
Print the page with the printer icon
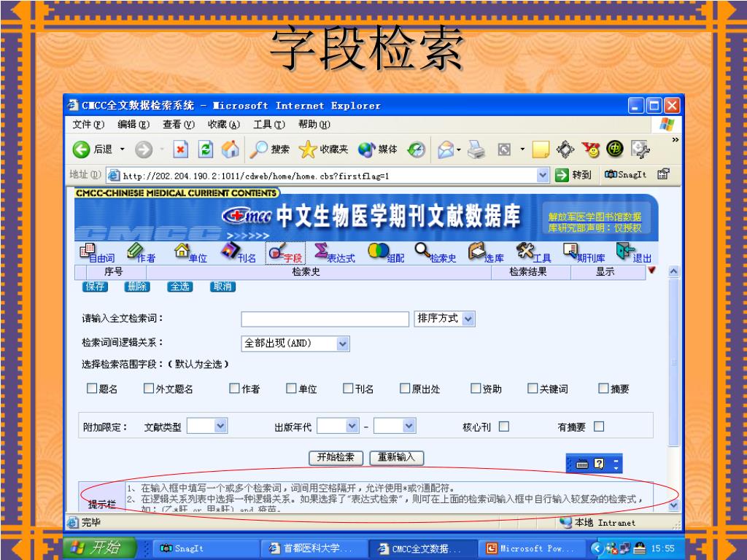476,150
